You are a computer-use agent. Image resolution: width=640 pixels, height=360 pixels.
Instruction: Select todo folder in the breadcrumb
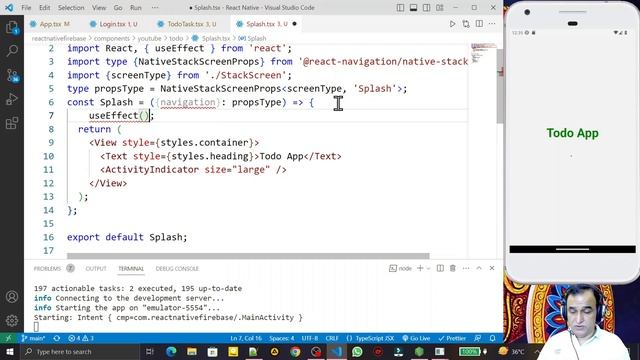[176, 38]
